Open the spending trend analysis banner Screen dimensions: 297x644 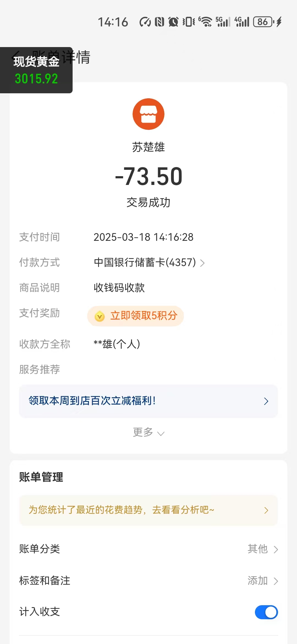coord(148,510)
